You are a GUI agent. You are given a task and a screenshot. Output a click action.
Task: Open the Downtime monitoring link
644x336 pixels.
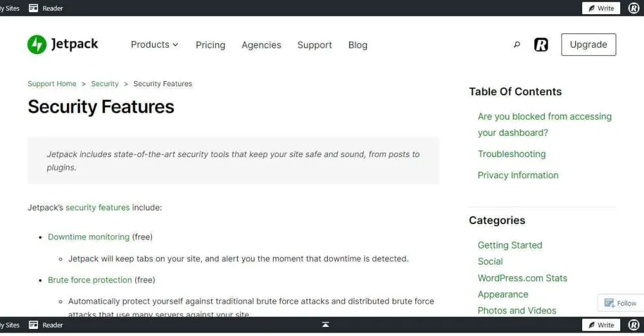point(88,237)
